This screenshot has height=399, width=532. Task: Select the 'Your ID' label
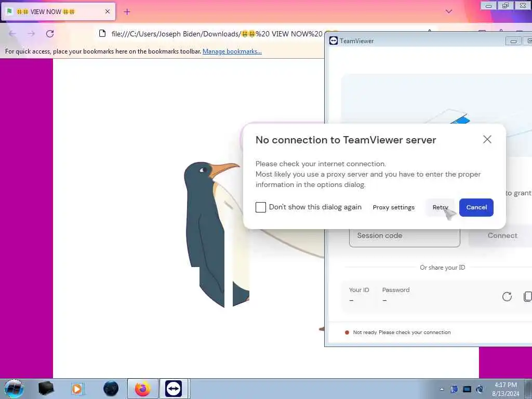(x=359, y=290)
